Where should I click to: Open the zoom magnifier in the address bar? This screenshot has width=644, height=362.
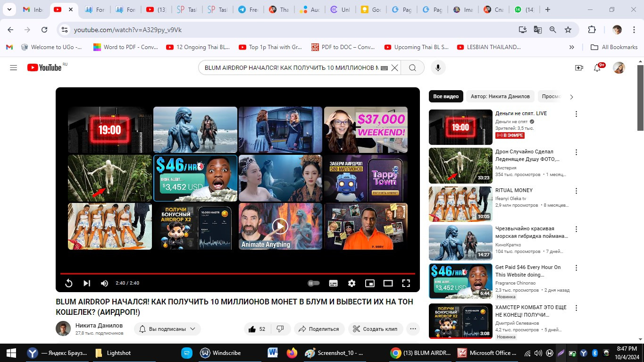point(552,30)
